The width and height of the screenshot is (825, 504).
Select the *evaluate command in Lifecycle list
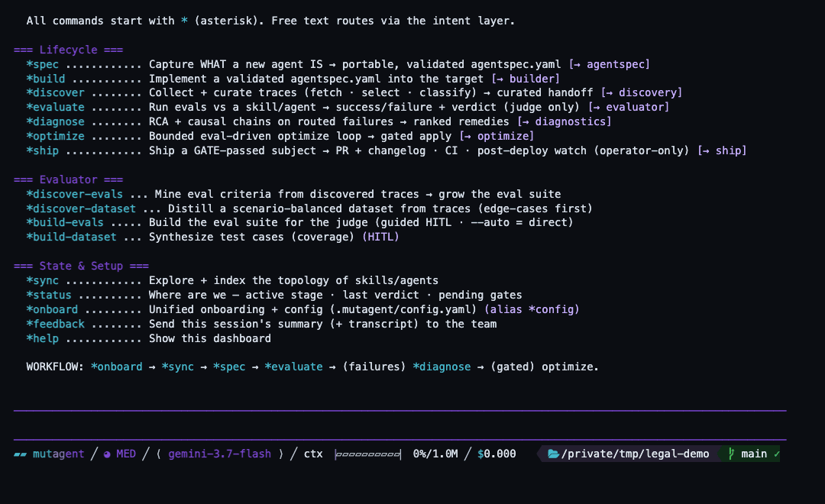point(55,108)
